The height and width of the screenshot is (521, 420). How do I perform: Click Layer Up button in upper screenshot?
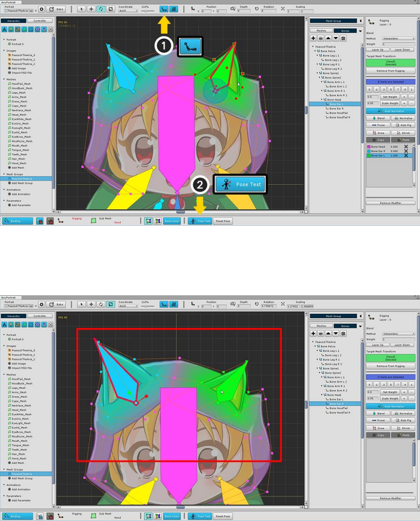click(x=378, y=50)
